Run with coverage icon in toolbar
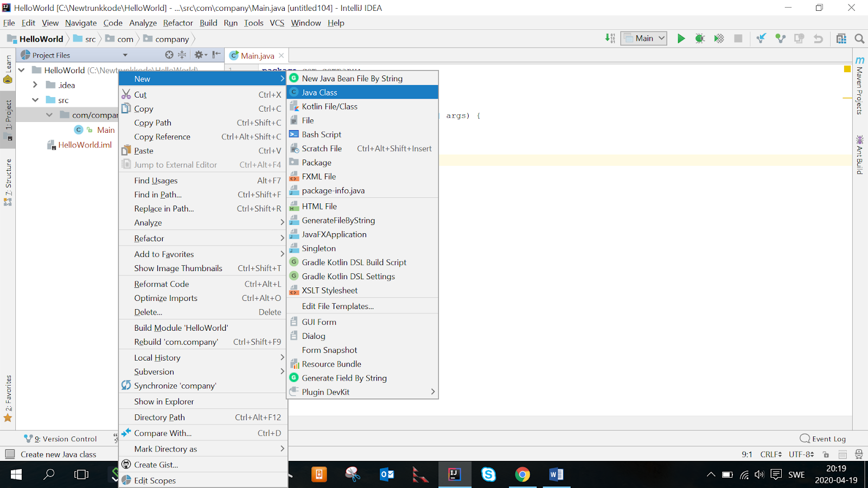 click(719, 38)
